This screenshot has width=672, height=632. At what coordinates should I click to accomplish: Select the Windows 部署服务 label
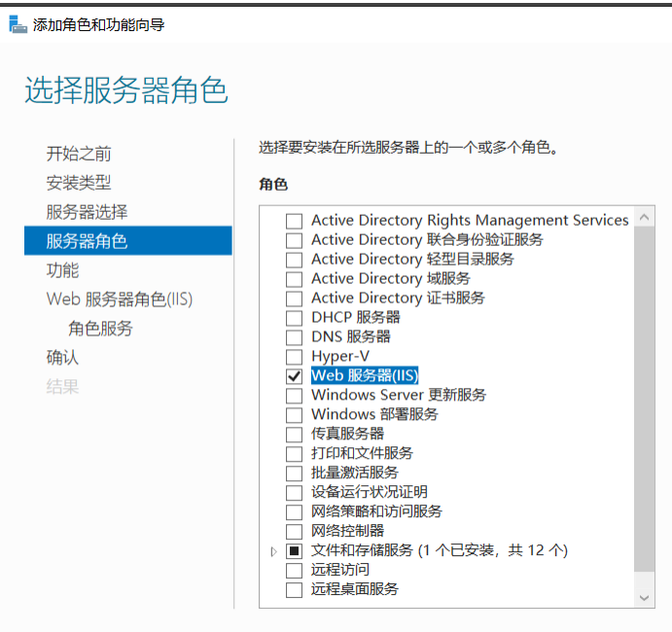375,414
